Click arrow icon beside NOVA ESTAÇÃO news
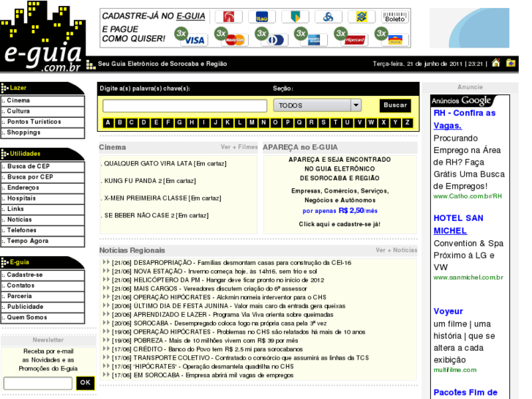Image resolution: width=532 pixels, height=399 pixels. coord(106,271)
